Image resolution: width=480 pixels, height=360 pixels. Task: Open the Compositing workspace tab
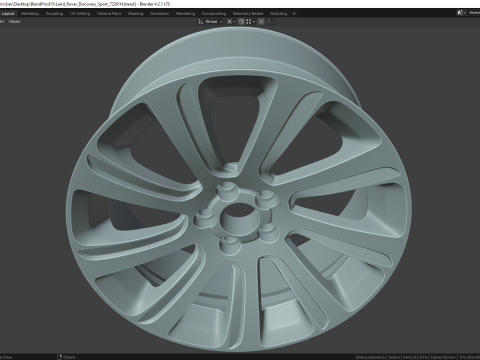(x=214, y=14)
